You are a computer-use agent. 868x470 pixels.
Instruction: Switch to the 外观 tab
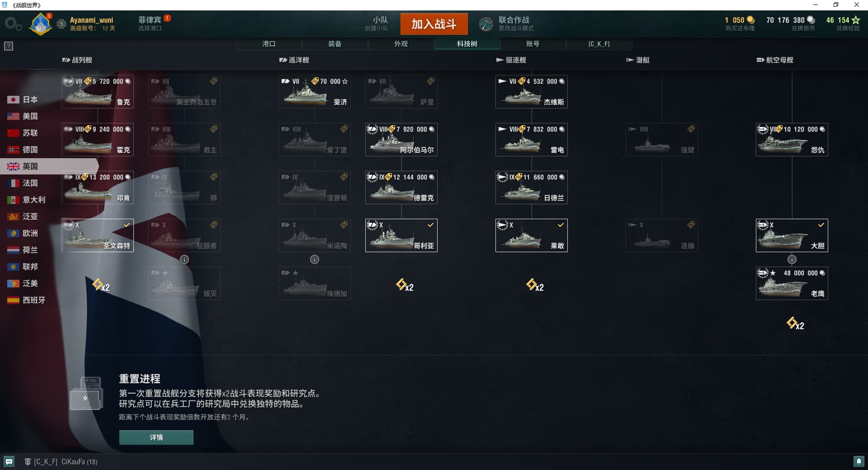pos(401,44)
